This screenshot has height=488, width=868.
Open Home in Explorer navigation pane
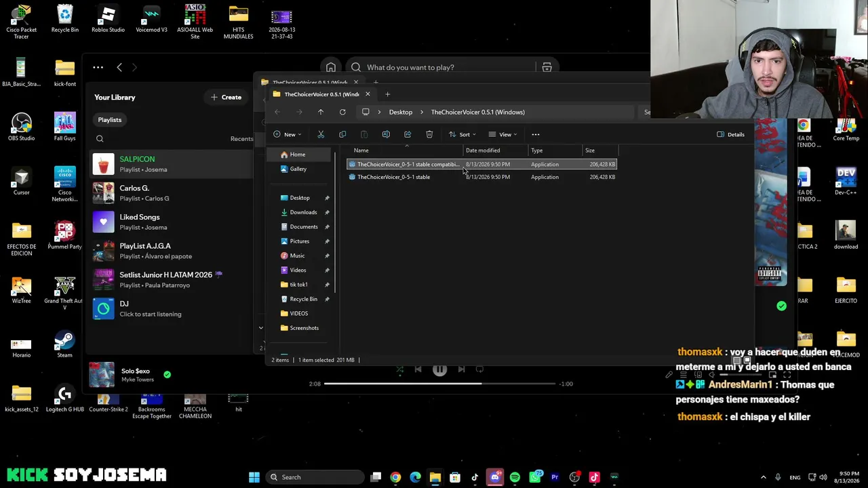[298, 155]
